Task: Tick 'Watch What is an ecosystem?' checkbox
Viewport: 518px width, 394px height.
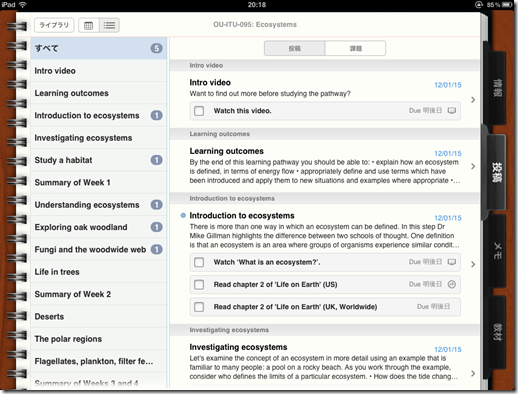Action: click(x=199, y=262)
